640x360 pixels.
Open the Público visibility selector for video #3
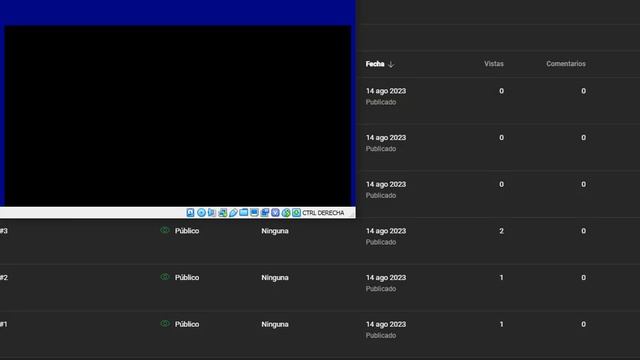click(x=187, y=231)
